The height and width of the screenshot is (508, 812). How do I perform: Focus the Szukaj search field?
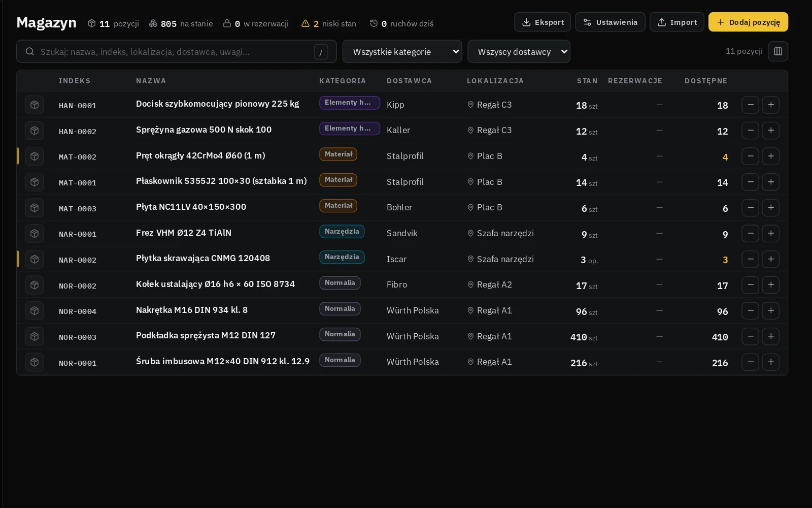pos(177,51)
